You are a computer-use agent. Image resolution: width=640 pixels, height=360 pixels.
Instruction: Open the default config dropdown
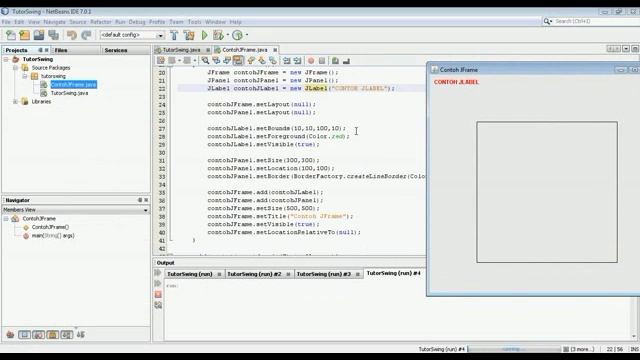(x=160, y=36)
